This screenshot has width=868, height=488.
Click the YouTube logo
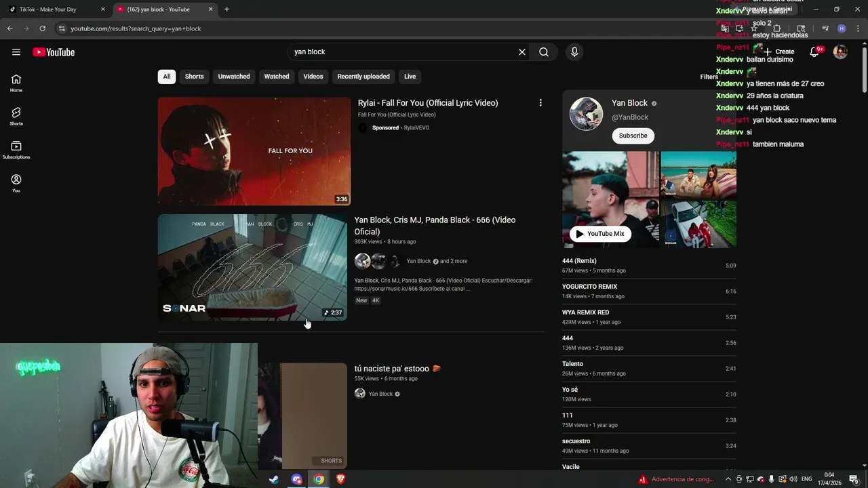point(54,52)
